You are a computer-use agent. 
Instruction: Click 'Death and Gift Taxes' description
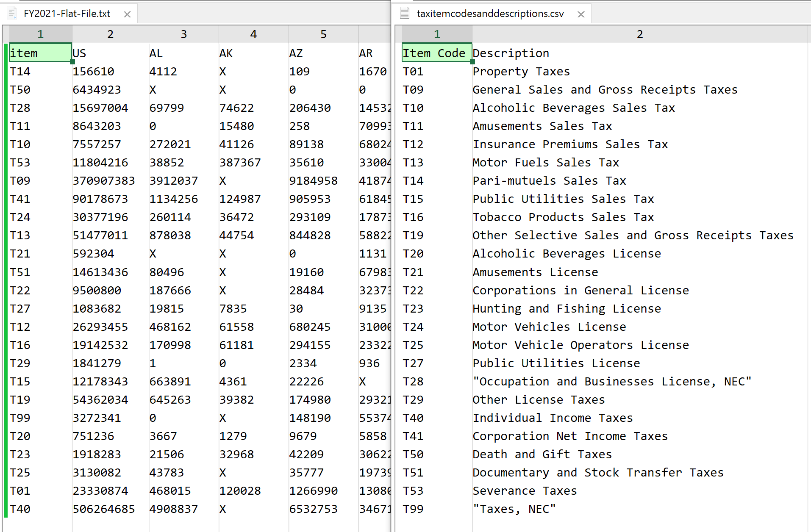(x=542, y=454)
